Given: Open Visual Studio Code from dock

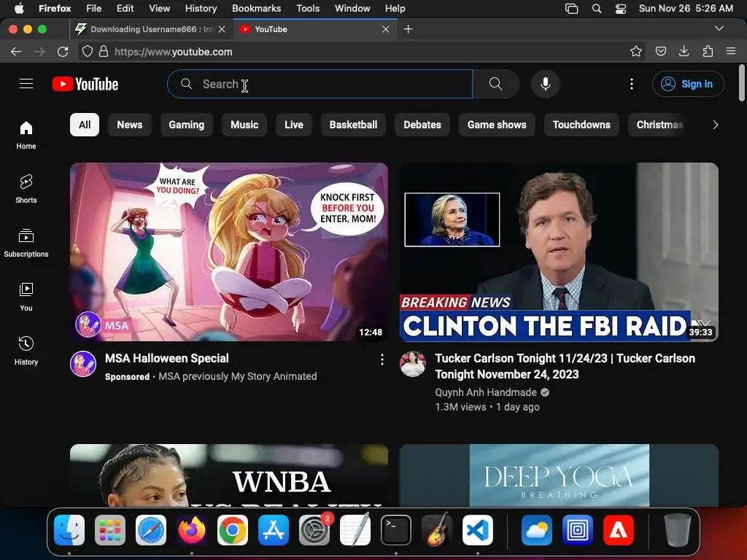Looking at the screenshot, I should [478, 530].
